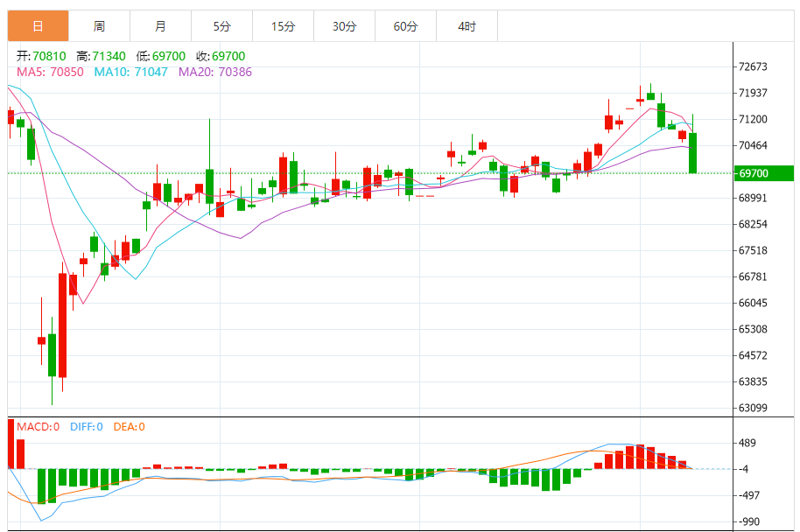Click the MA5: 70850 indicator label

click(50, 72)
